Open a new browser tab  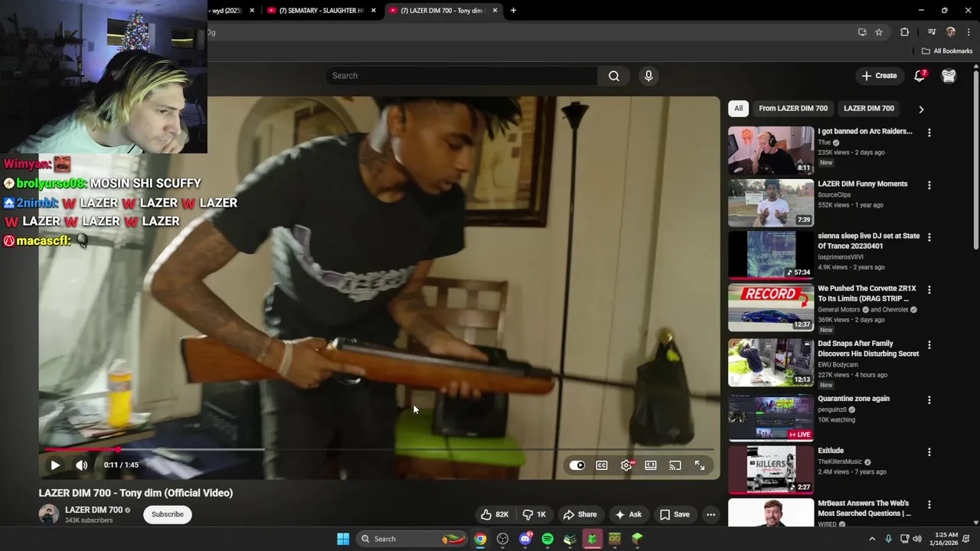point(513,11)
